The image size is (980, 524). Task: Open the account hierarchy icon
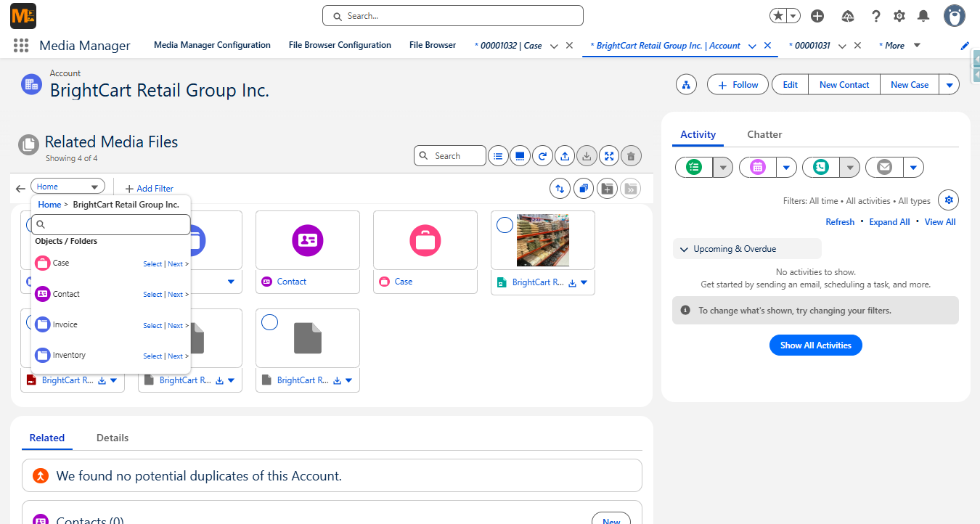pos(686,85)
